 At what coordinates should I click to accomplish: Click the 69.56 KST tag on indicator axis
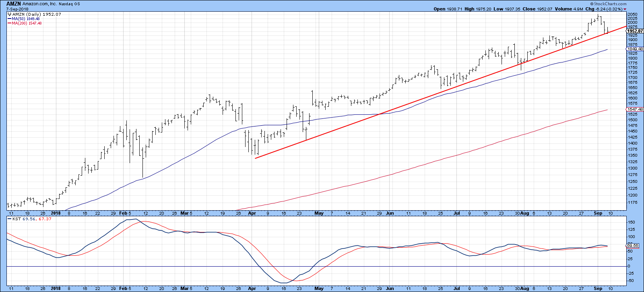click(633, 245)
